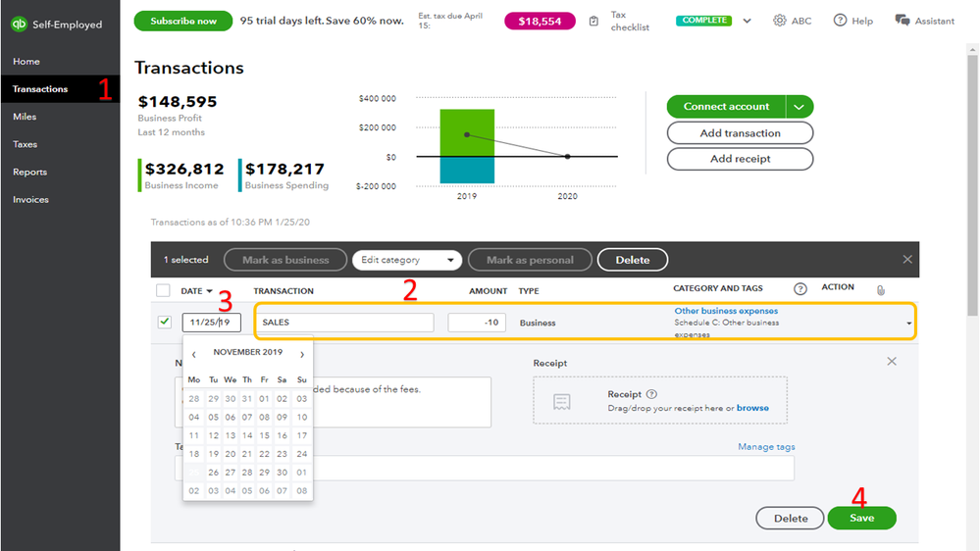
Task: Open Home in the sidebar
Action: pos(26,61)
